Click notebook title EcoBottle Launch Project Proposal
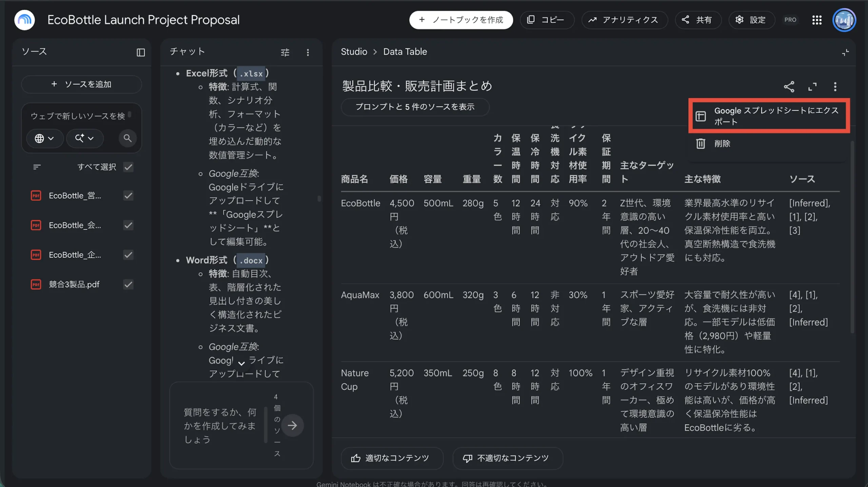Image resolution: width=868 pixels, height=487 pixels. [x=143, y=20]
